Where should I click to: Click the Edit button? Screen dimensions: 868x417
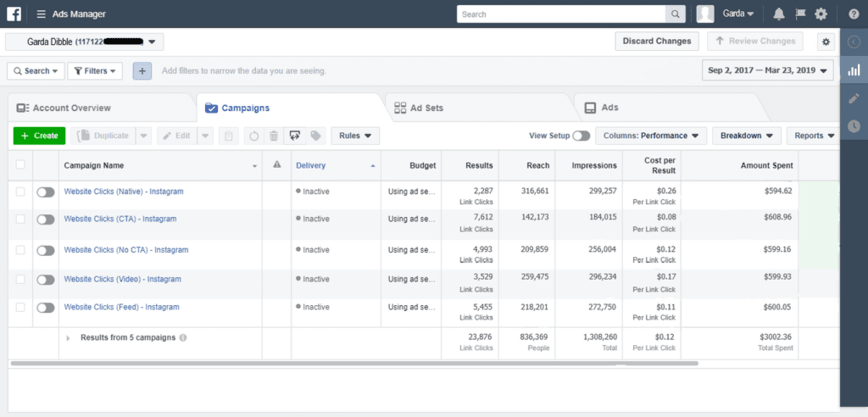(x=176, y=136)
